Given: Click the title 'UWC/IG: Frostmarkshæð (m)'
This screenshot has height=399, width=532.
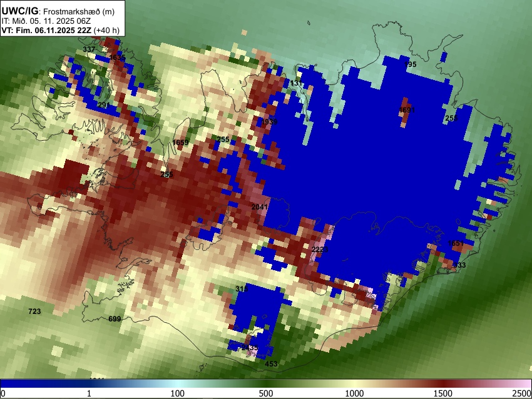Looking at the screenshot, I should [58, 11].
